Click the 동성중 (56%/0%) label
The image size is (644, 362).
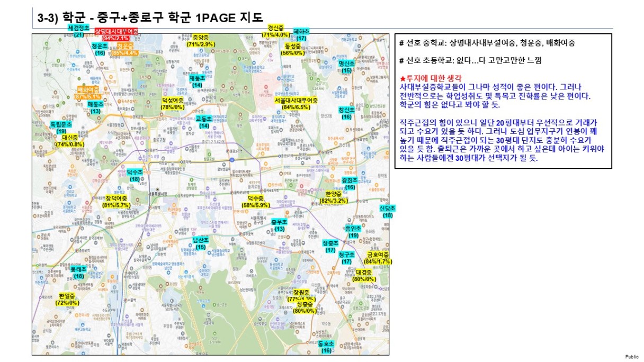click(292, 49)
